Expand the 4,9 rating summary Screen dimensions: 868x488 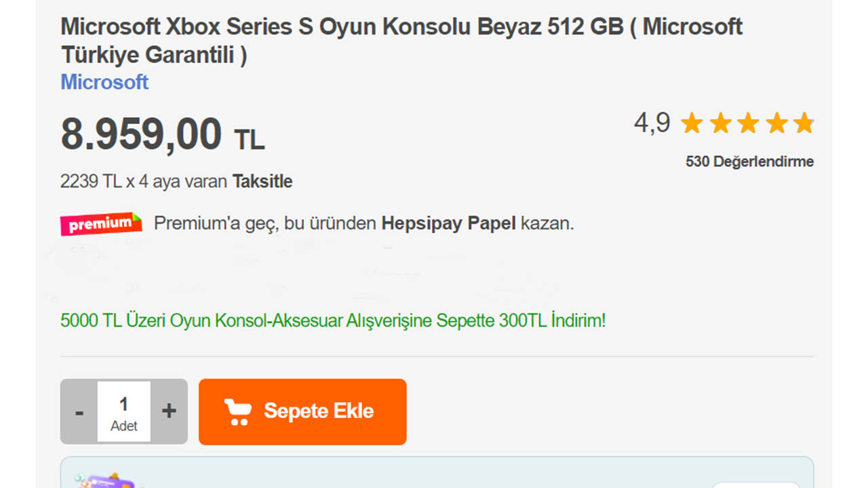click(x=653, y=123)
